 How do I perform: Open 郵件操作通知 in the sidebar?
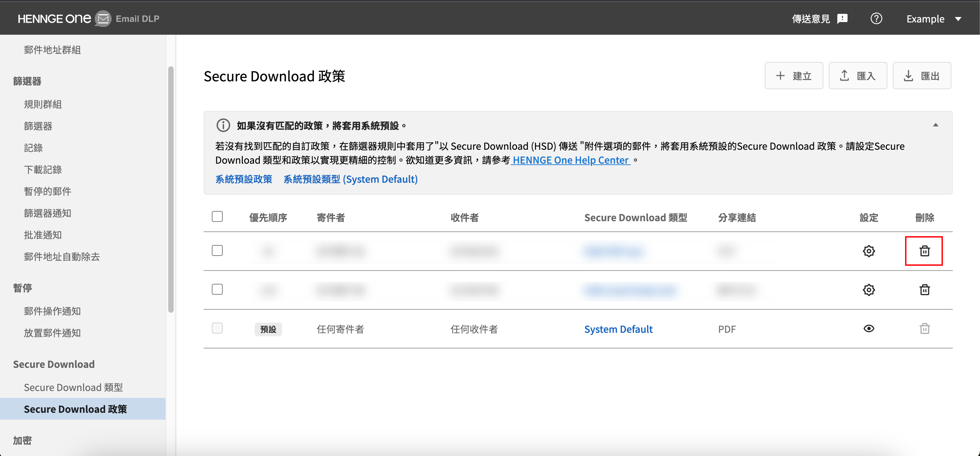click(x=52, y=311)
